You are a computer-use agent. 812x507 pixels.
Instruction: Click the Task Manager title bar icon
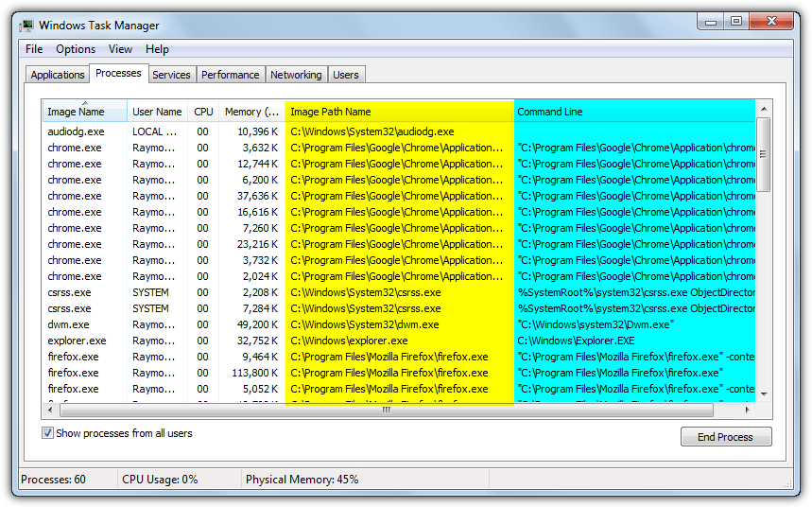(x=26, y=26)
